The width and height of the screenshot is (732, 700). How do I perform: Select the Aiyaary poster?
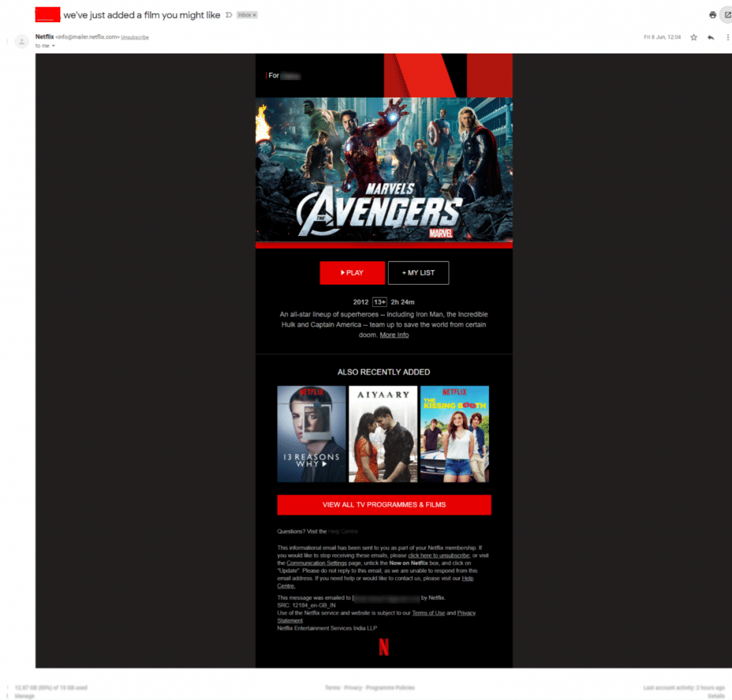[383, 434]
